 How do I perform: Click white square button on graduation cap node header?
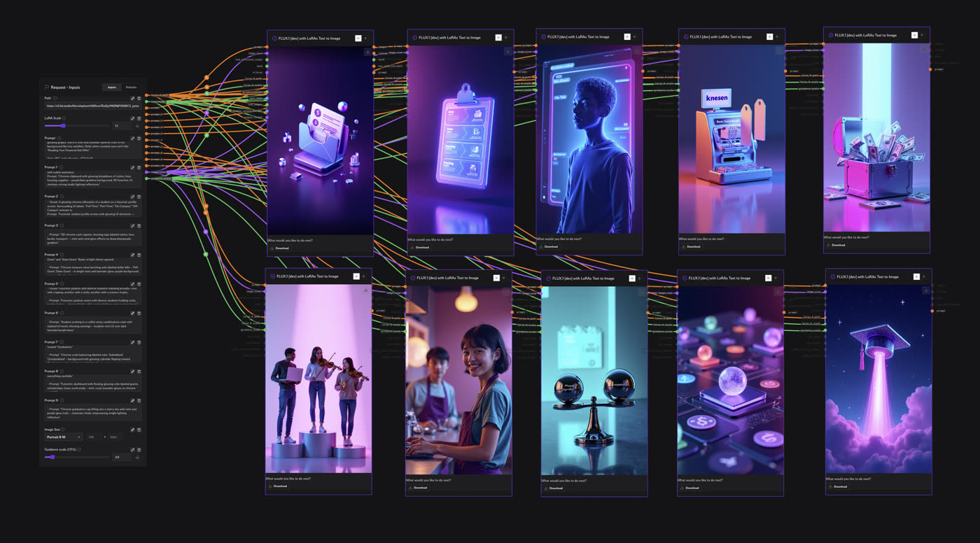click(x=916, y=276)
